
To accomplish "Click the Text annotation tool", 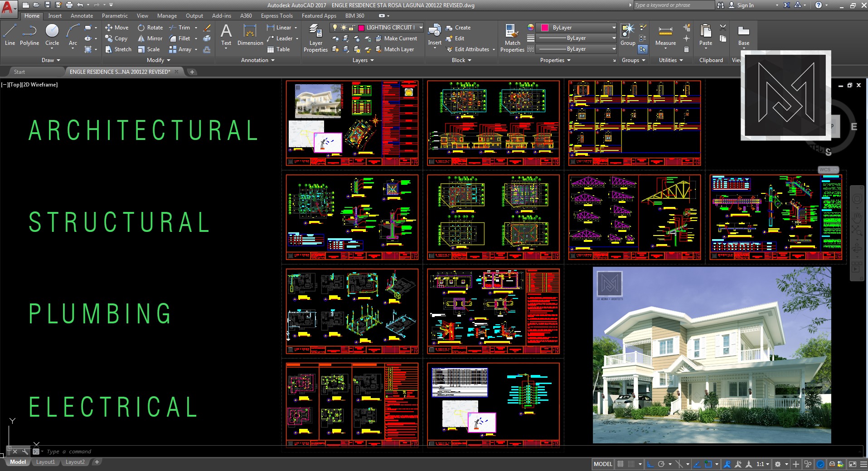I will [226, 35].
